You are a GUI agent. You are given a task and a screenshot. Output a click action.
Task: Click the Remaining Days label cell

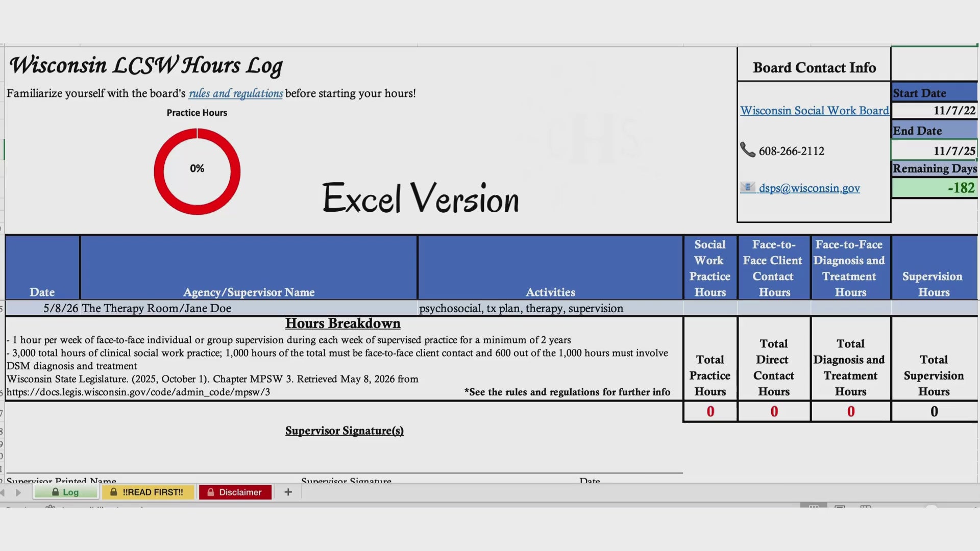(x=935, y=168)
